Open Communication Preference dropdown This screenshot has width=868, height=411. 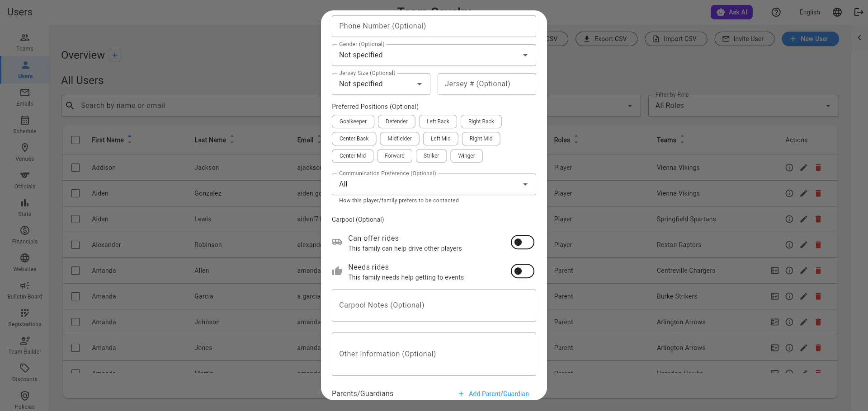[434, 184]
